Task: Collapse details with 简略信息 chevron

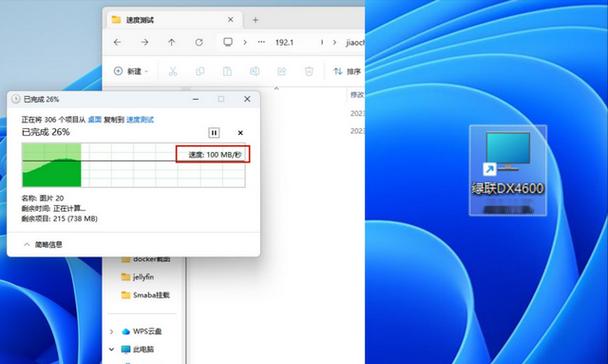Action: tap(27, 245)
